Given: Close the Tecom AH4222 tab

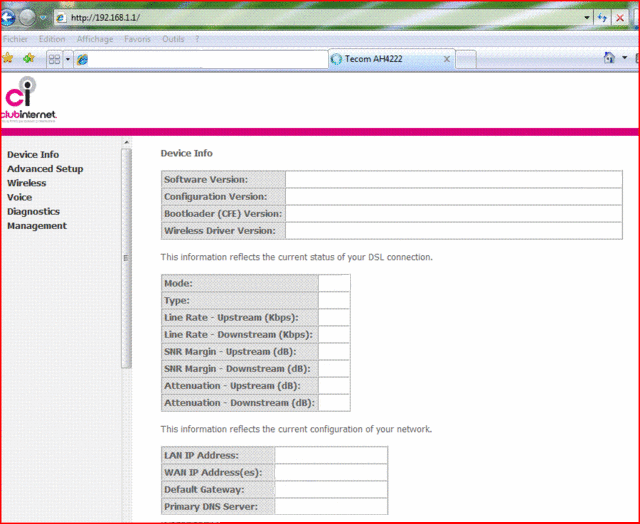Looking at the screenshot, I should coord(447,59).
